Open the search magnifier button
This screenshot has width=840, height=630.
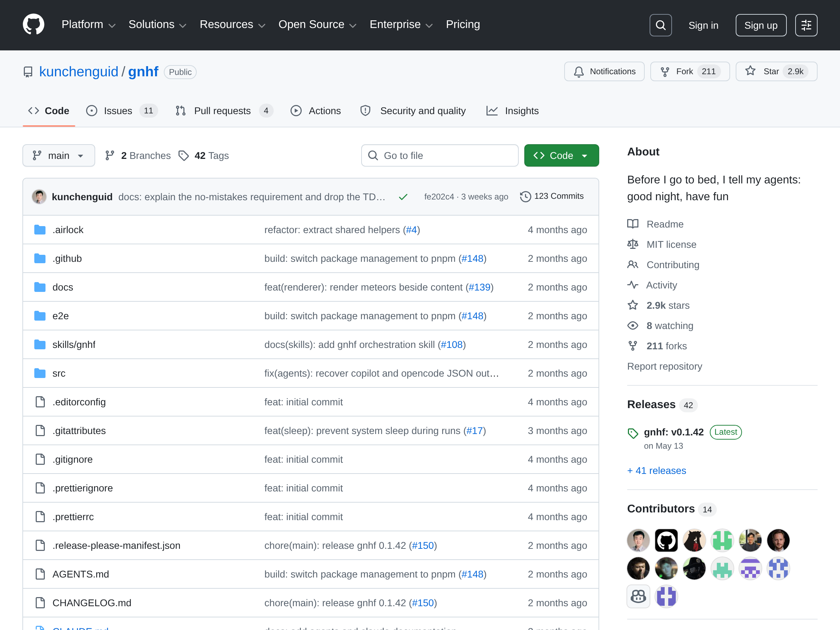click(660, 25)
